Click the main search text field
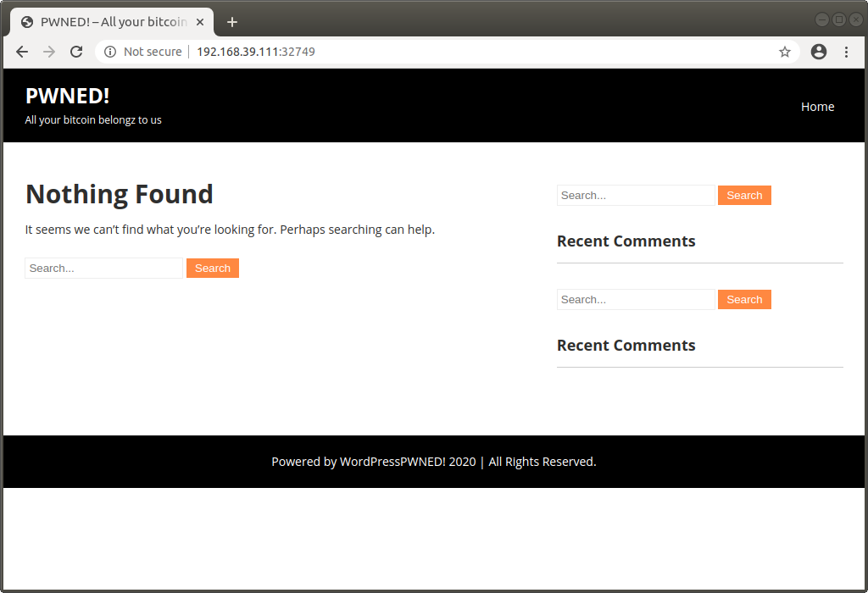The width and height of the screenshot is (868, 593). tap(103, 268)
